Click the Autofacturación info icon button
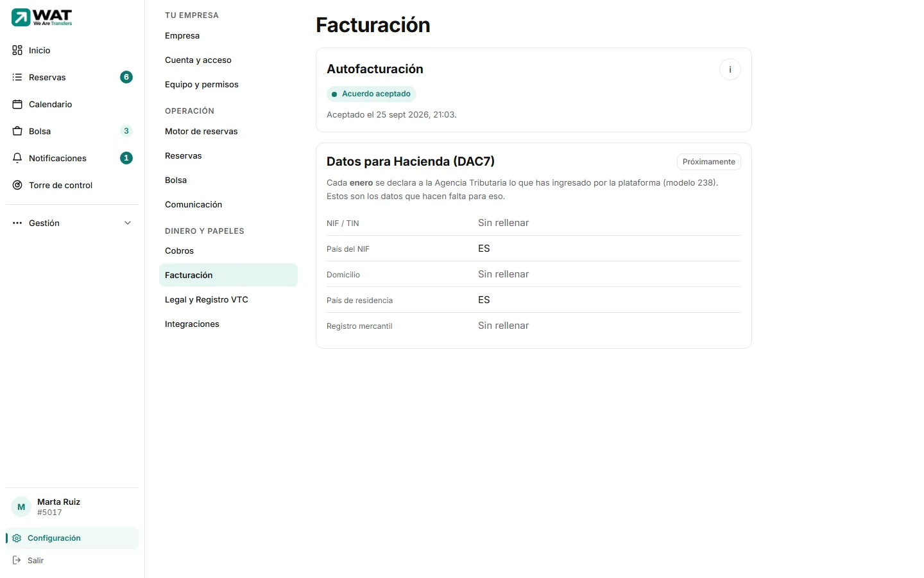The height and width of the screenshot is (578, 924). pos(730,69)
